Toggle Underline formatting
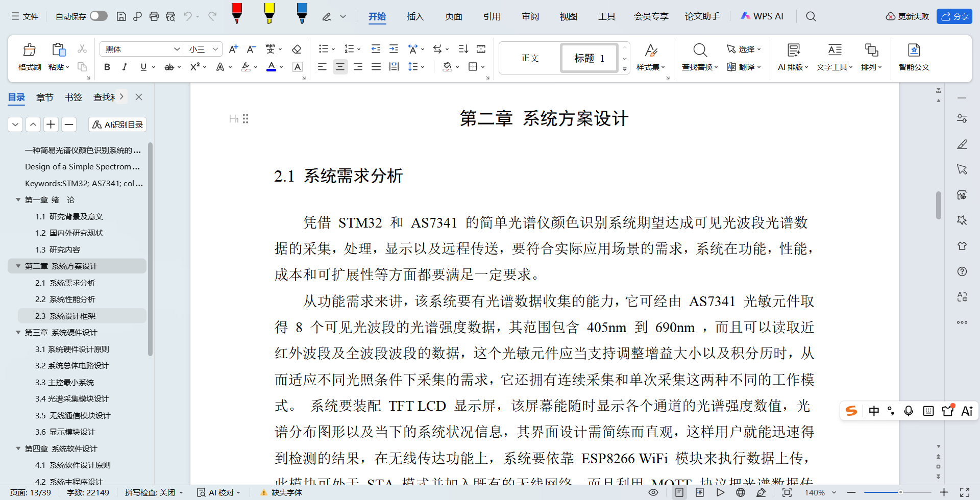Screen dimensions: 980x500 (143, 67)
